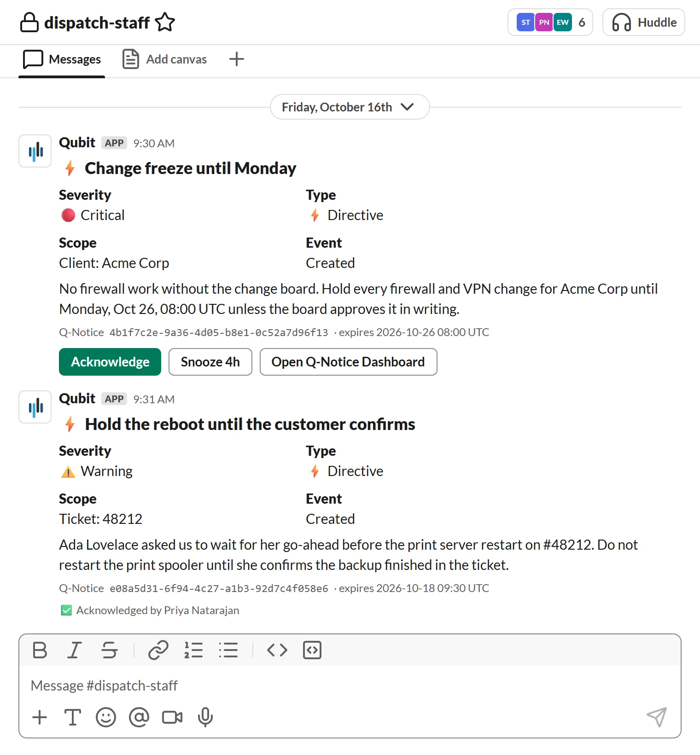Insert a code block
Screen dimensions: 700x755
pos(312,650)
